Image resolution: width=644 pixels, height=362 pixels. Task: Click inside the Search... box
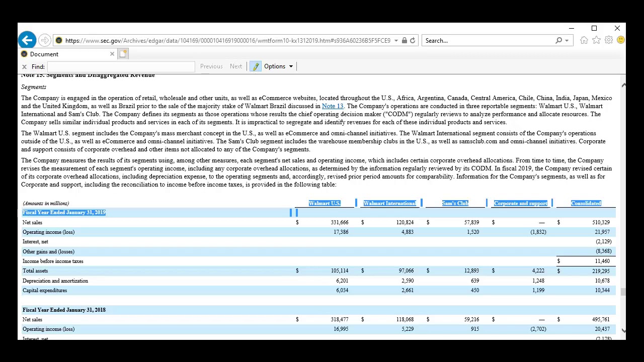click(488, 41)
